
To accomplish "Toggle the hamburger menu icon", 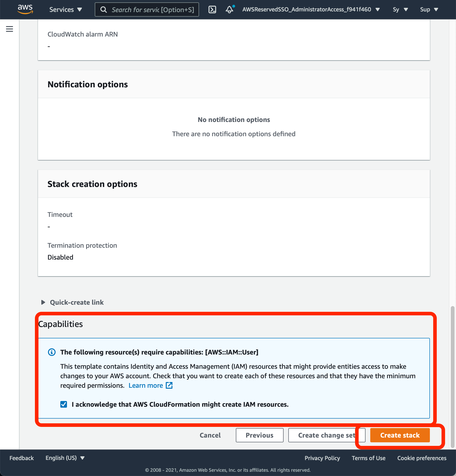I will pyautogui.click(x=9, y=29).
